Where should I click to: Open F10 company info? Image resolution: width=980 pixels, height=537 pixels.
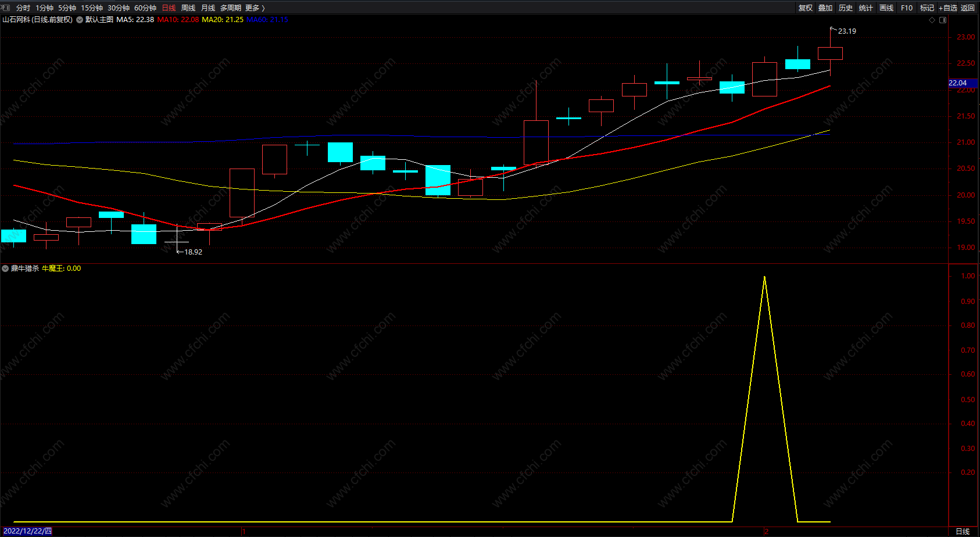pyautogui.click(x=907, y=8)
